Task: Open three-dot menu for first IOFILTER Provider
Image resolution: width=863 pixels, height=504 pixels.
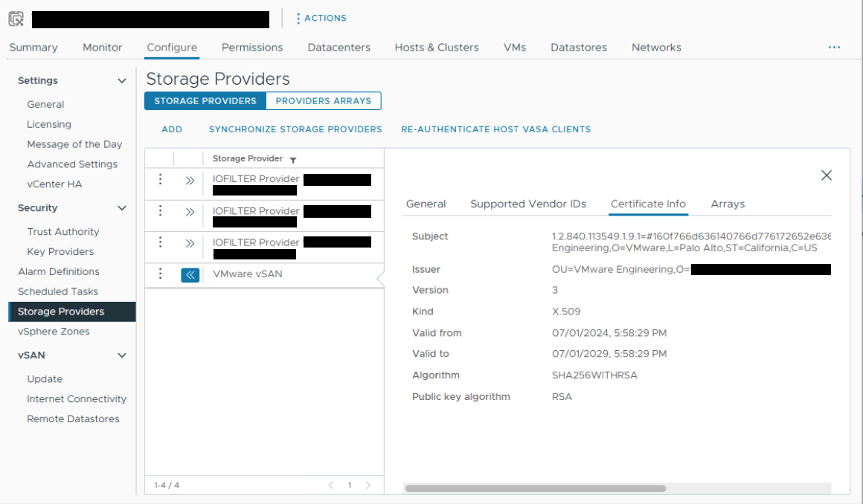Action: coord(159,179)
